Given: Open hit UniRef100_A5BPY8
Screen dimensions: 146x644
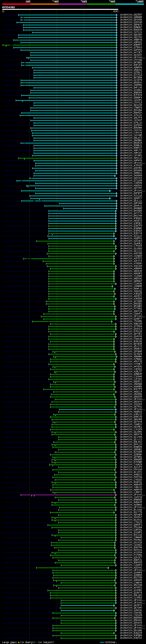Looking at the screenshot, I should coord(131,40).
